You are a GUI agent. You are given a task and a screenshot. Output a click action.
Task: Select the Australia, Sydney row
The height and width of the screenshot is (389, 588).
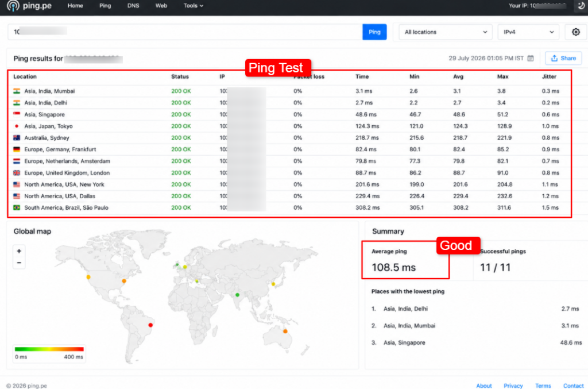pyautogui.click(x=289, y=138)
